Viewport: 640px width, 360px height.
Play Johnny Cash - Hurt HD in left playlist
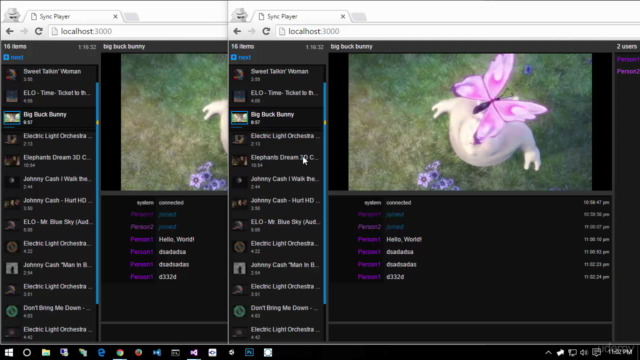pyautogui.click(x=49, y=204)
